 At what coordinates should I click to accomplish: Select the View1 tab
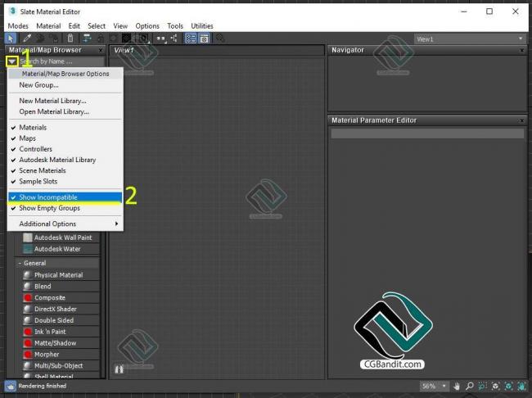click(x=124, y=50)
